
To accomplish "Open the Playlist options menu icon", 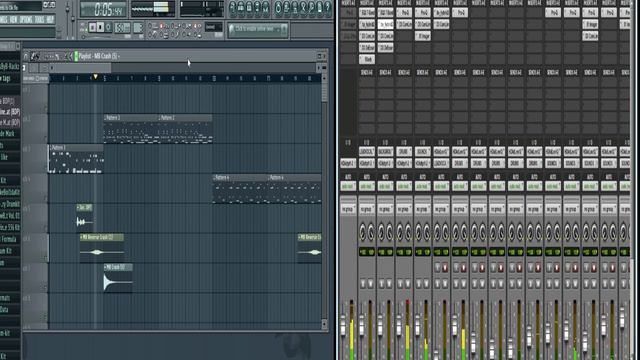I will tap(26, 56).
